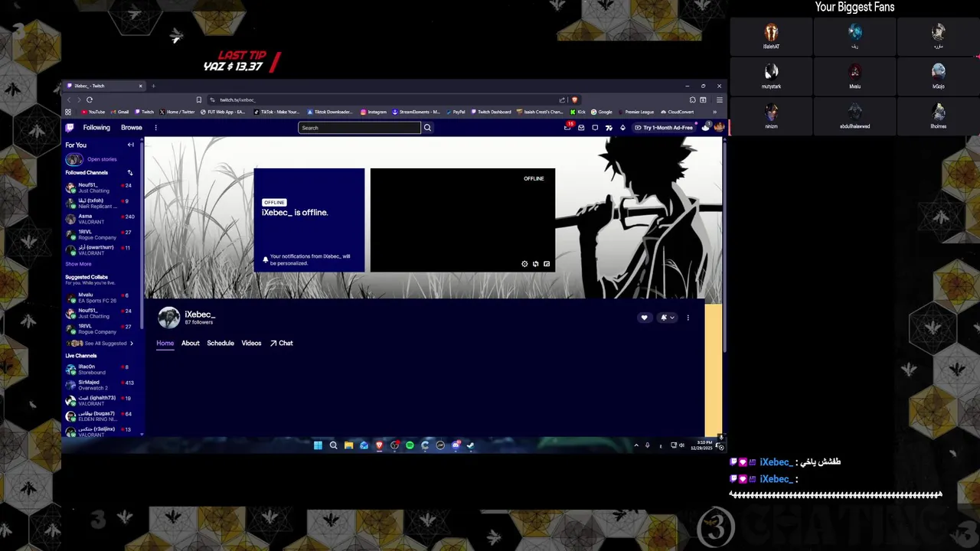980x551 pixels.
Task: Click the search magnifier button
Action: [x=427, y=128]
